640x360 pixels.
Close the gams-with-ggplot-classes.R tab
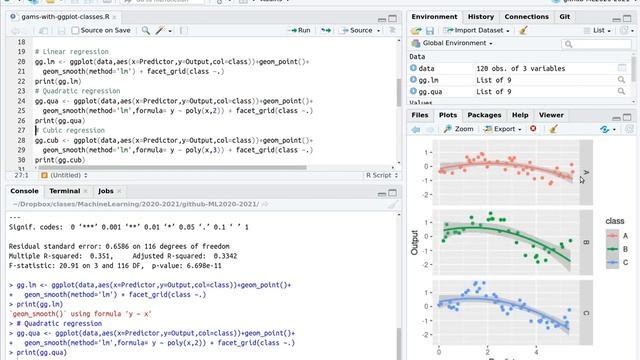[x=115, y=17]
